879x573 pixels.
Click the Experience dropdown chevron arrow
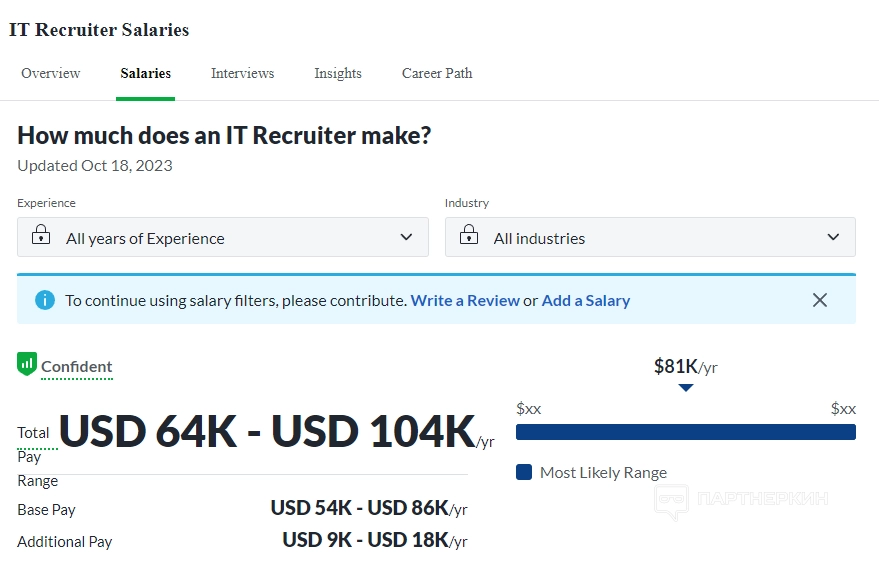tap(406, 237)
